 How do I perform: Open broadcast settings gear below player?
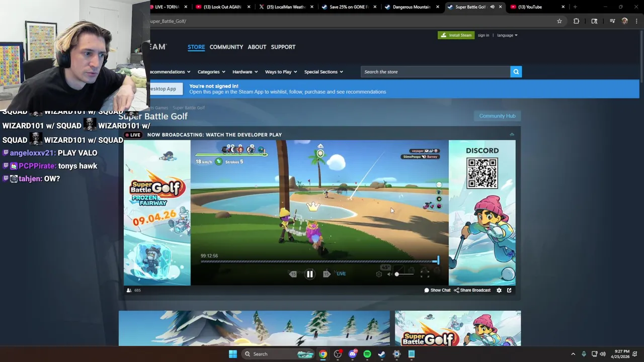[x=499, y=290]
